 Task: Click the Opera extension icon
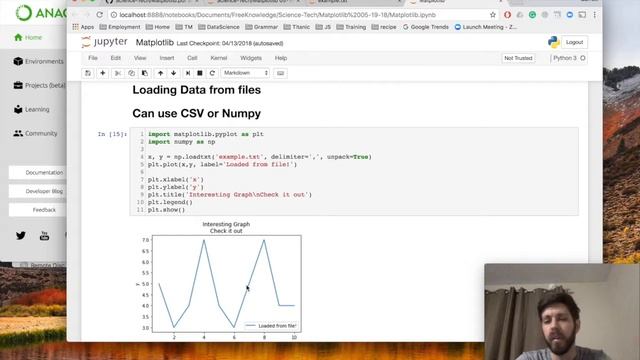pyautogui.click(x=507, y=15)
